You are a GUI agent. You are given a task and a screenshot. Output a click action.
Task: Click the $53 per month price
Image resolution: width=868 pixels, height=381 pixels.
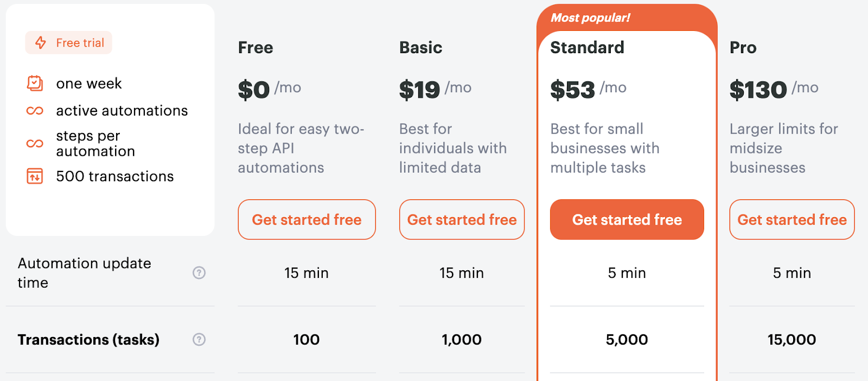[x=573, y=89]
